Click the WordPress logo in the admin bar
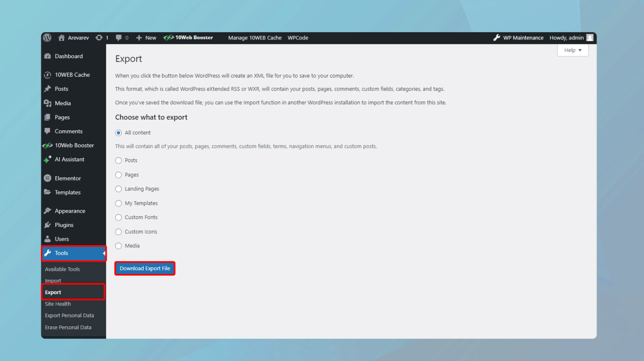This screenshot has width=644, height=361. click(x=47, y=38)
